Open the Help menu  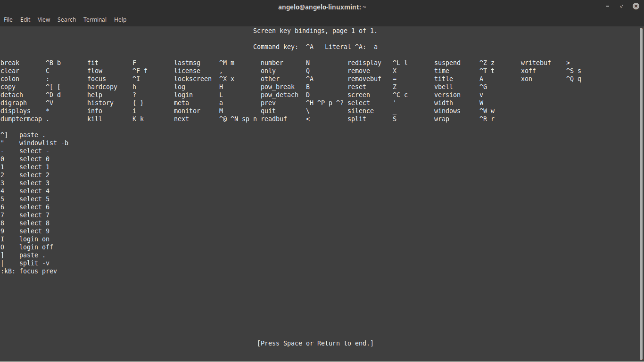coord(120,19)
